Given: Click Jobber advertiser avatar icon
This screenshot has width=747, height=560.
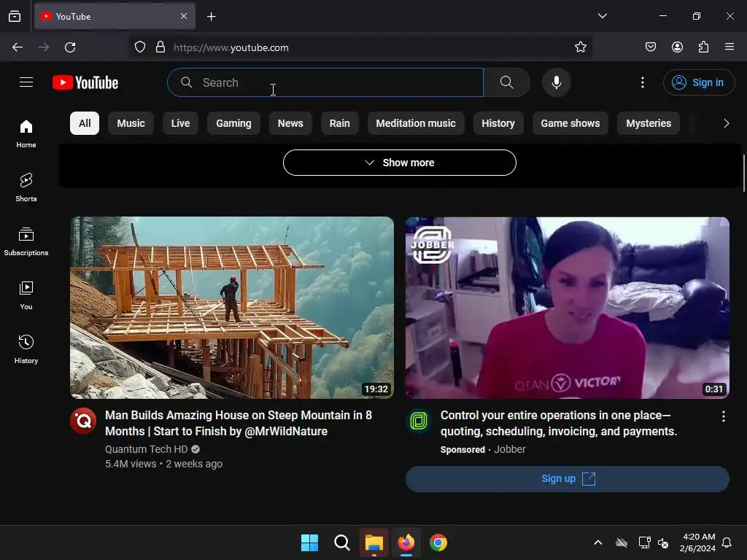Looking at the screenshot, I should click(419, 421).
